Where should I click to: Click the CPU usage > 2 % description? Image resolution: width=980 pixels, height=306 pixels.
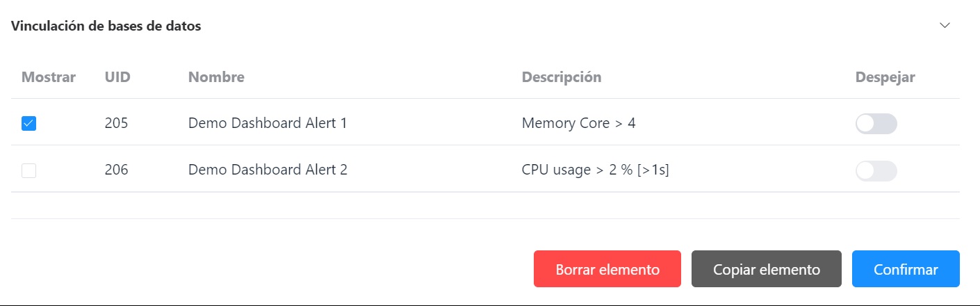[595, 170]
